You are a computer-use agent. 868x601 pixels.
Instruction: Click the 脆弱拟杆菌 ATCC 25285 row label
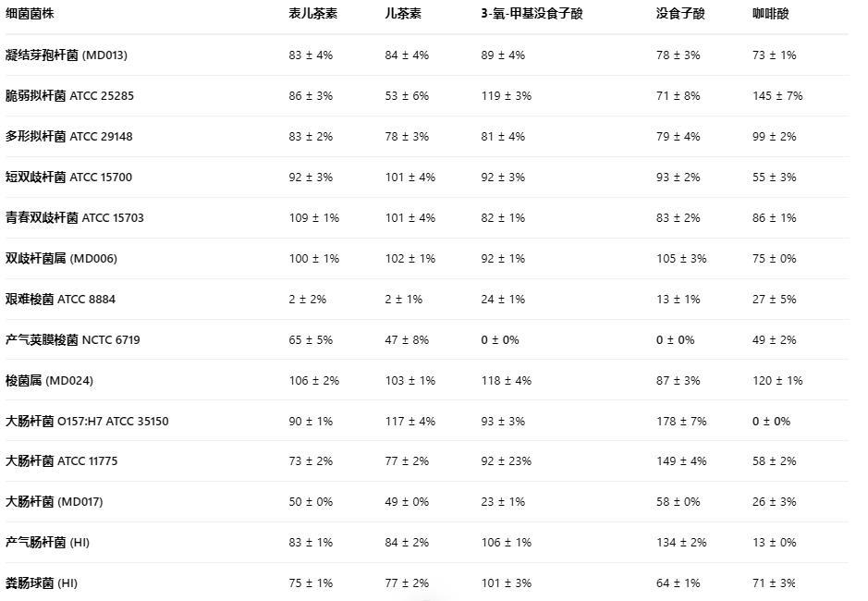[x=70, y=96]
